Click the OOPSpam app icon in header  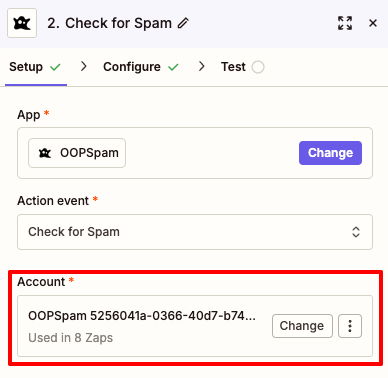click(x=22, y=23)
